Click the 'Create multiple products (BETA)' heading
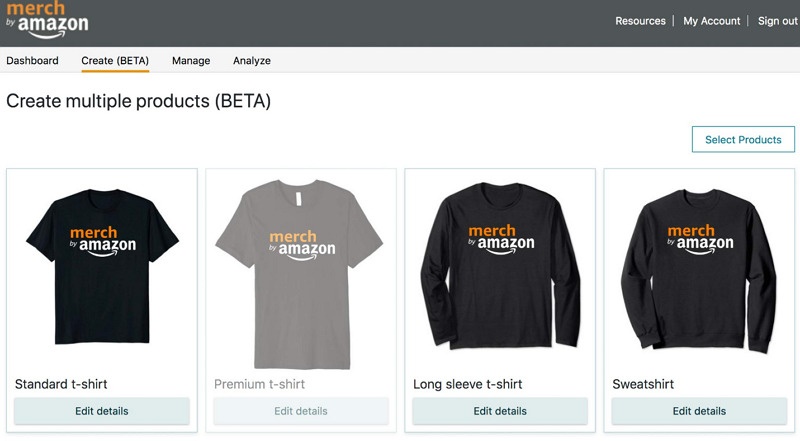800x441 pixels. pyautogui.click(x=138, y=101)
